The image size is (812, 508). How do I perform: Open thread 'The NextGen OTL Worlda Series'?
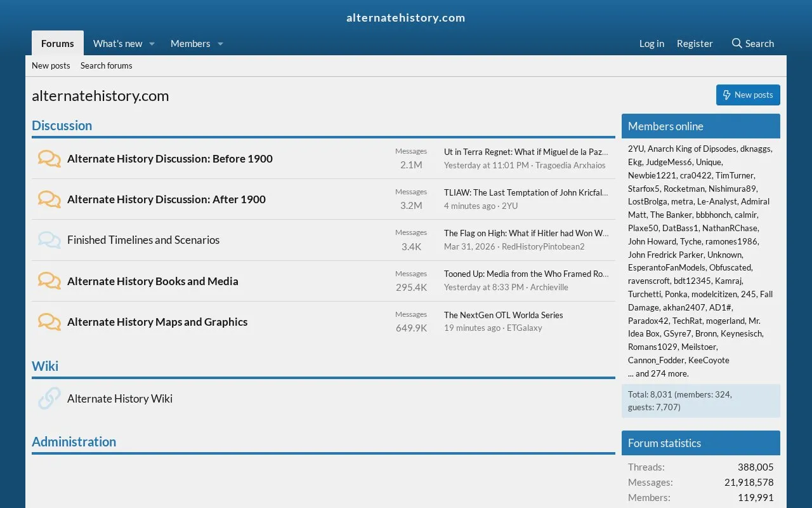tap(504, 315)
